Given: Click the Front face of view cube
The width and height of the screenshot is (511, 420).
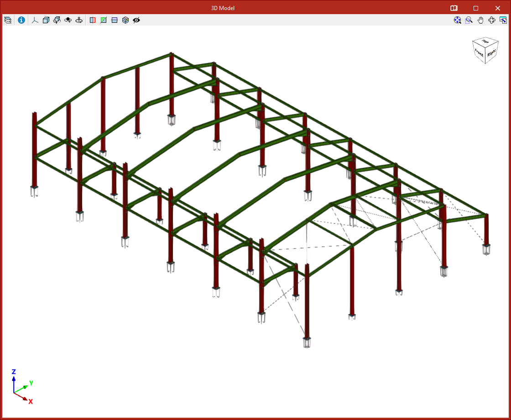Looking at the screenshot, I should (x=479, y=52).
